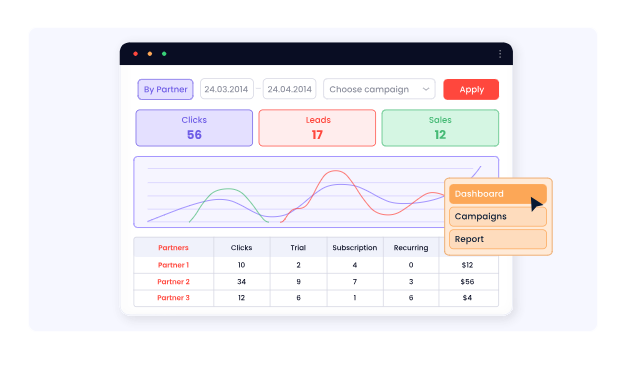Select the Leads 17 stat card

click(317, 128)
